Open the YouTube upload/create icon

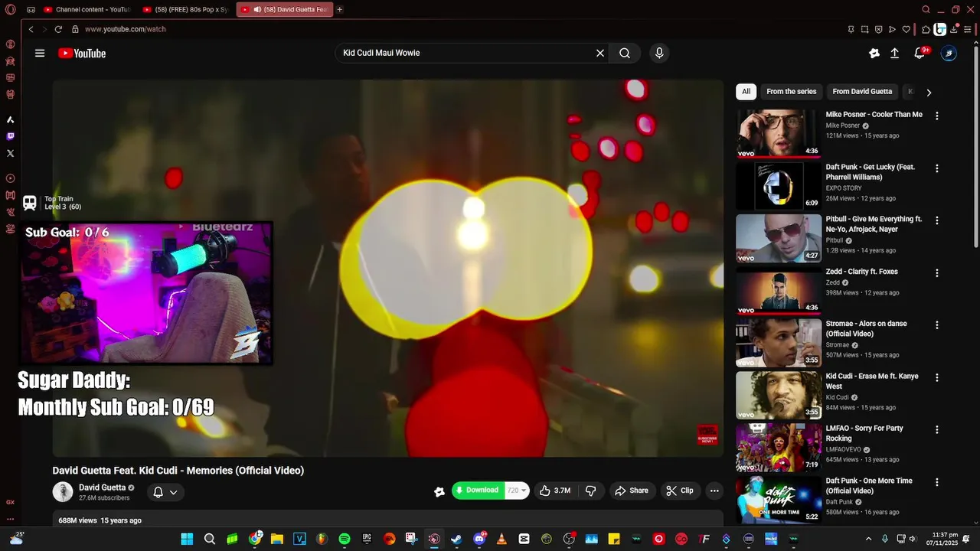[x=894, y=53]
